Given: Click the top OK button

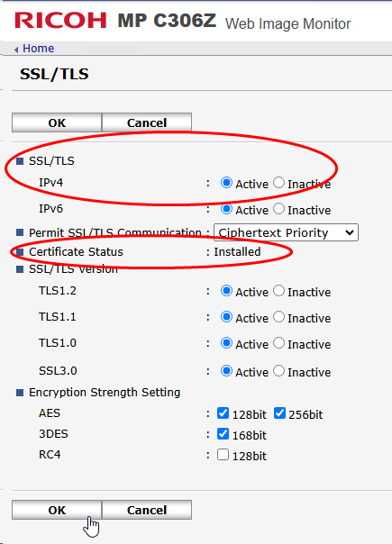Looking at the screenshot, I should [x=57, y=122].
